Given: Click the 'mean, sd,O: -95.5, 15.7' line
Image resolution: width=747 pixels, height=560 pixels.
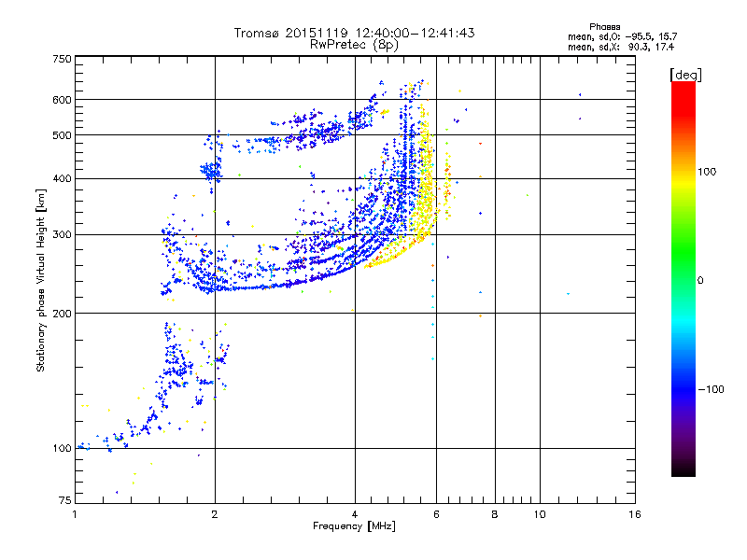Looking at the screenshot, I should (x=622, y=36).
